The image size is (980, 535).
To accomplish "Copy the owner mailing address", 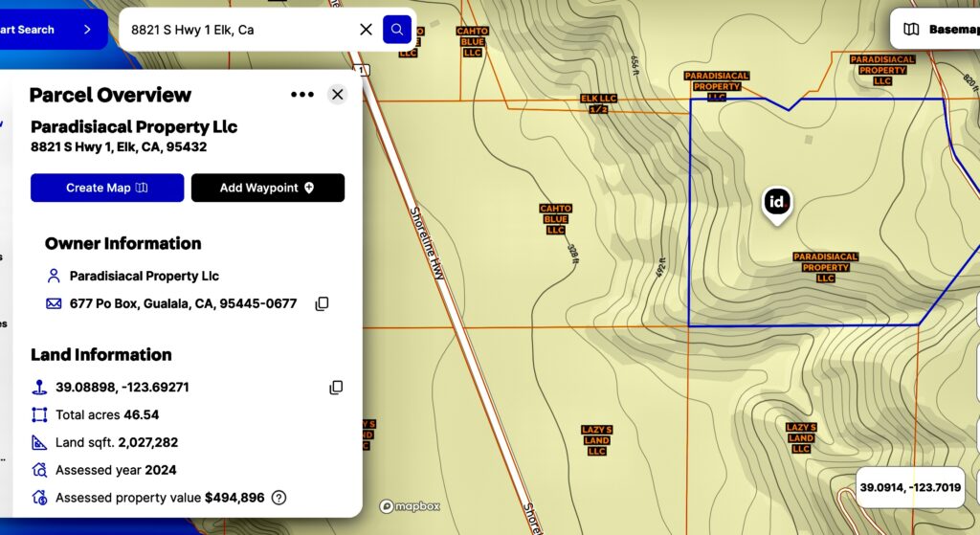I will (323, 304).
